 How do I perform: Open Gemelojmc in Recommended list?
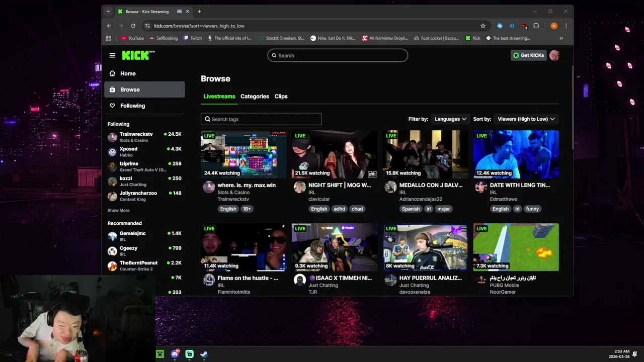tap(144, 236)
